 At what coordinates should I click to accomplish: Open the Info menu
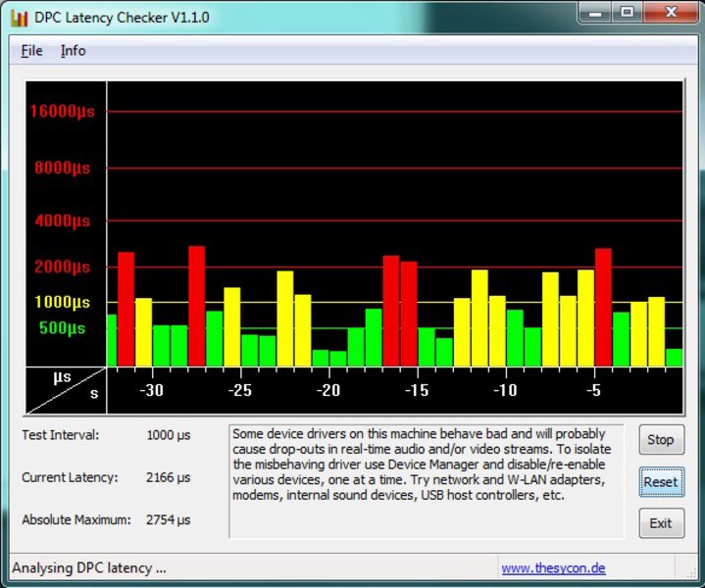coord(74,51)
